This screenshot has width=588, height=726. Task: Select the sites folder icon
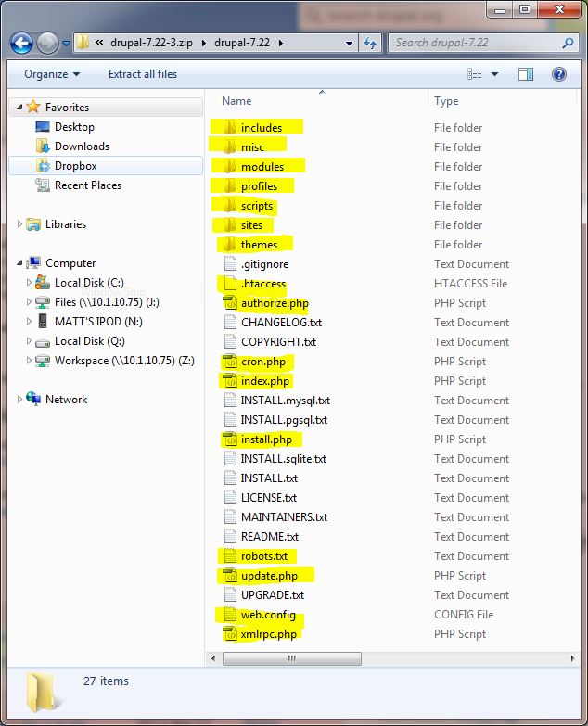[229, 224]
